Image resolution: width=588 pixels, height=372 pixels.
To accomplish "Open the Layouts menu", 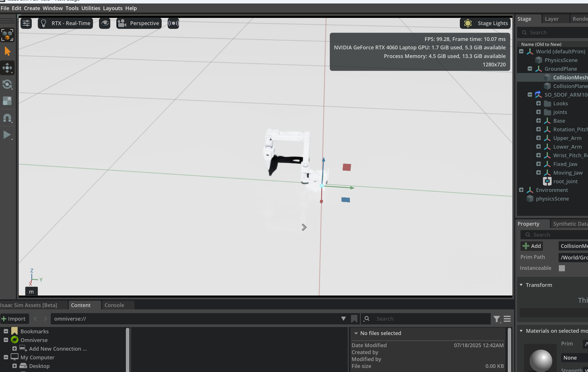I will [x=113, y=8].
